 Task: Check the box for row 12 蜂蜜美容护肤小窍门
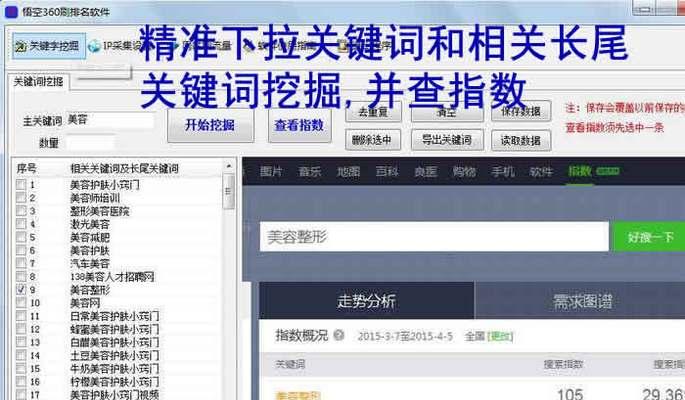click(21, 329)
